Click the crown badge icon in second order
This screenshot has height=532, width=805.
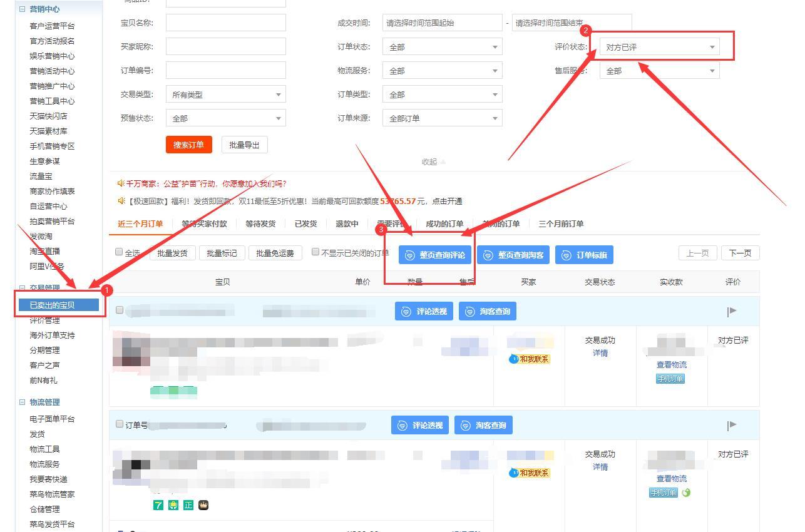coord(203,505)
